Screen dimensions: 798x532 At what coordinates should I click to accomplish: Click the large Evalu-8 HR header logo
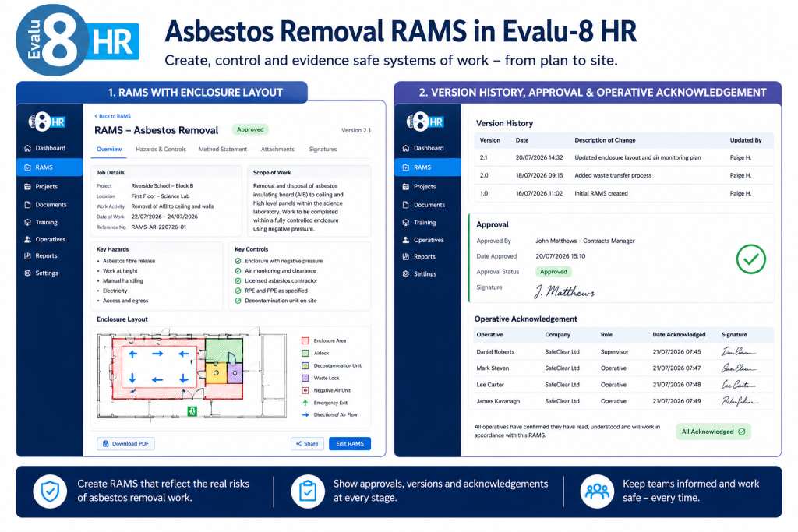click(77, 41)
